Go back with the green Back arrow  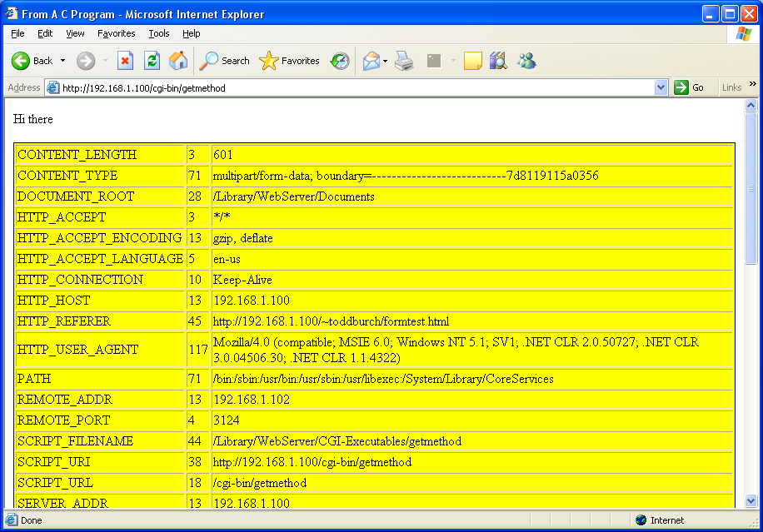click(x=21, y=61)
